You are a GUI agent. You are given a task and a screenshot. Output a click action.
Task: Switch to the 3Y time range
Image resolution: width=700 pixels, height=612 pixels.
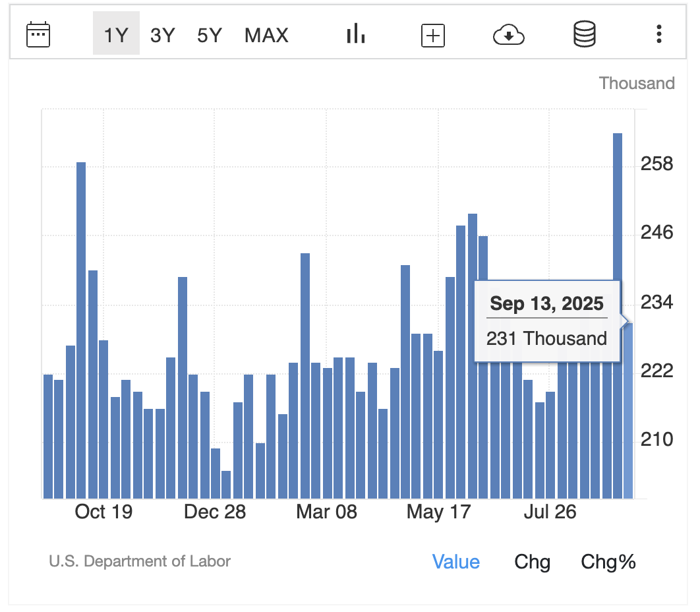pos(163,34)
